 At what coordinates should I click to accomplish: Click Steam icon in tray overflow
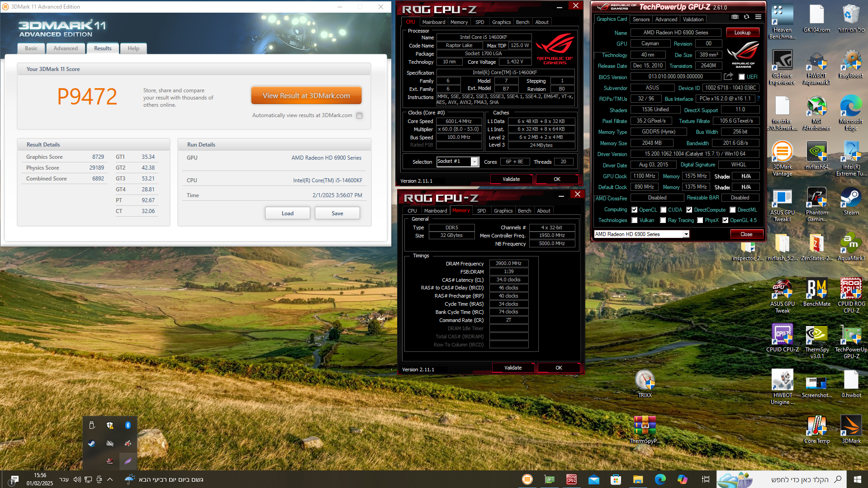tap(92, 443)
